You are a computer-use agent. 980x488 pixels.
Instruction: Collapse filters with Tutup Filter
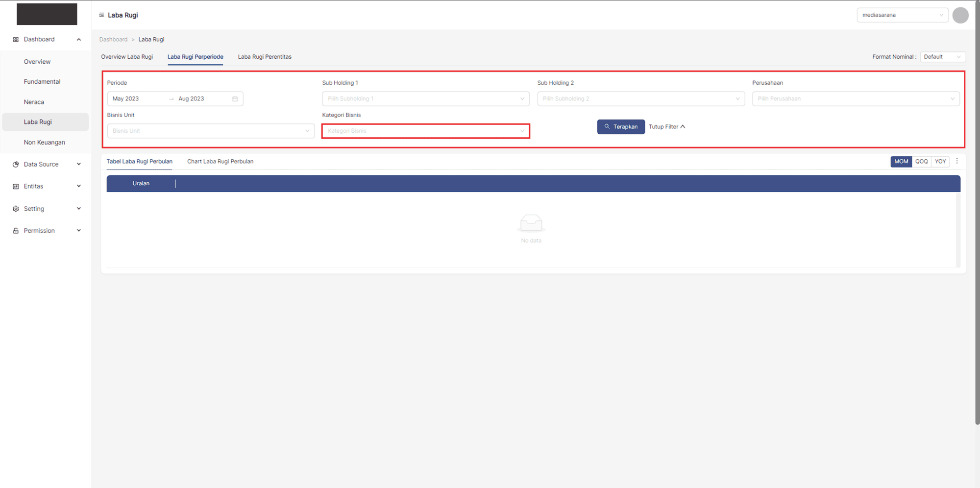[666, 127]
